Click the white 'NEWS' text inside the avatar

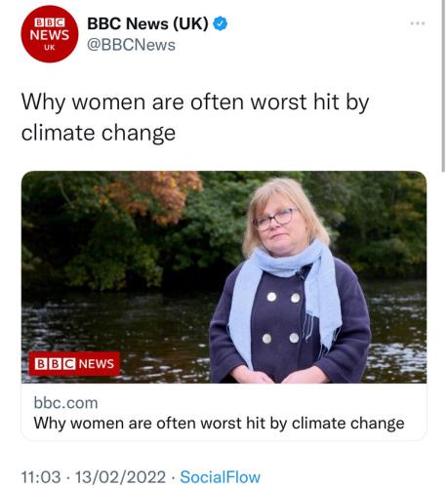coord(50,35)
